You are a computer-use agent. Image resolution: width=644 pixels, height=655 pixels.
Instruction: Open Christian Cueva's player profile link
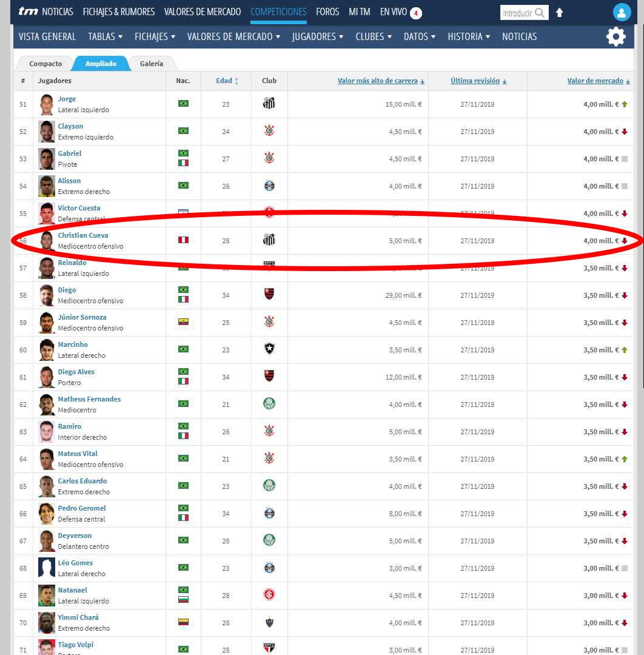pyautogui.click(x=83, y=235)
